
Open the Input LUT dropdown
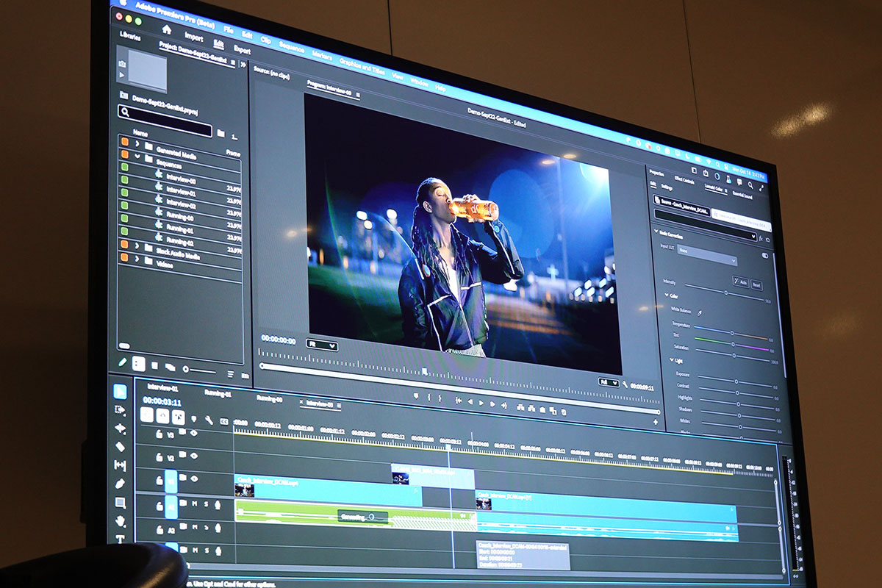[x=707, y=257]
